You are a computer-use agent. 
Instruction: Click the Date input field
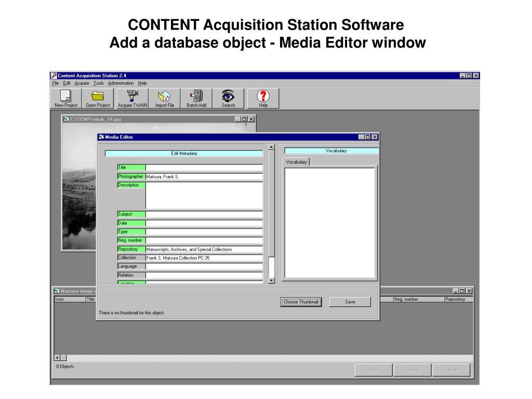coord(204,223)
